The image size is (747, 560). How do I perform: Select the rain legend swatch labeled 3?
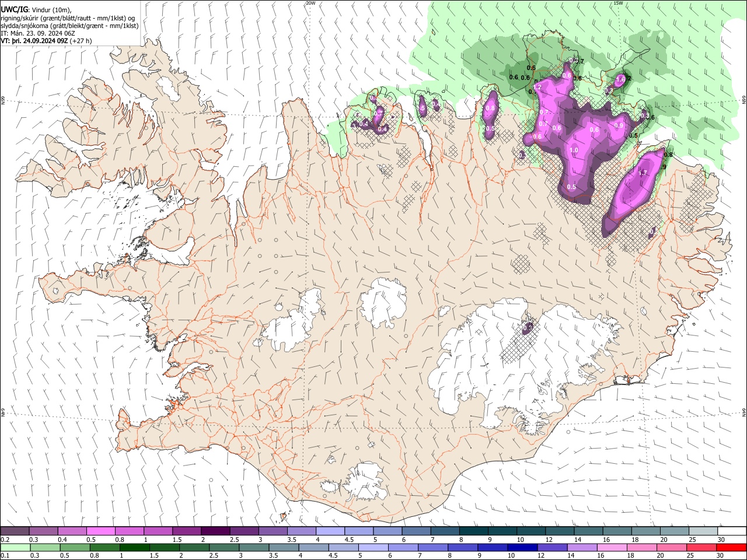click(254, 547)
